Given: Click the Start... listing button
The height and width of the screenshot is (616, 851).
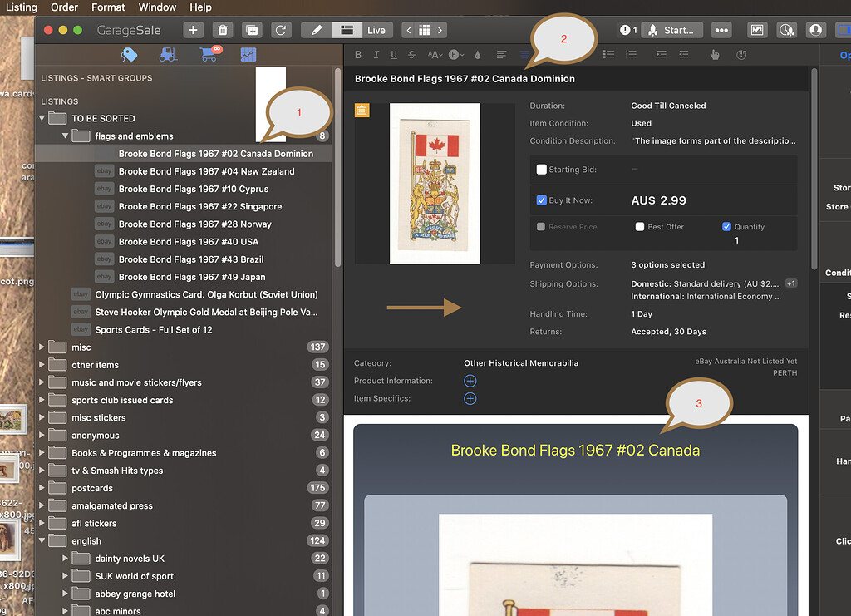Looking at the screenshot, I should [x=671, y=30].
